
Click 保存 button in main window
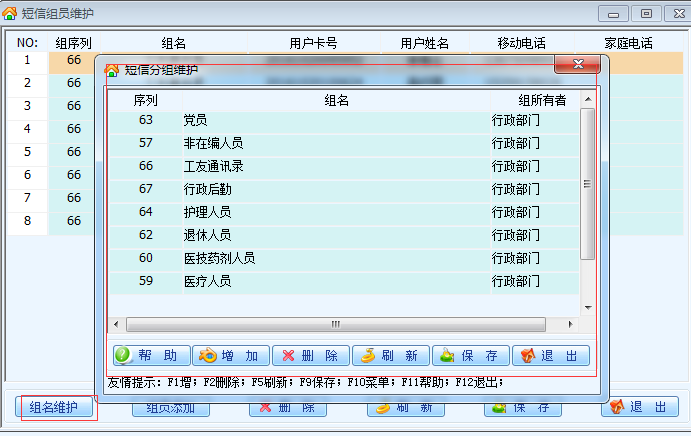point(523,409)
